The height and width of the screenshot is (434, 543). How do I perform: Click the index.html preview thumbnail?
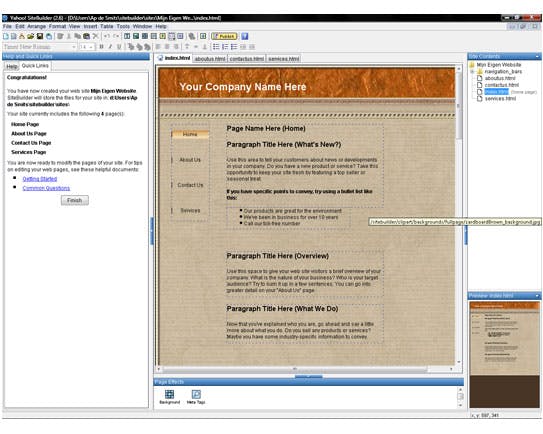pos(504,354)
